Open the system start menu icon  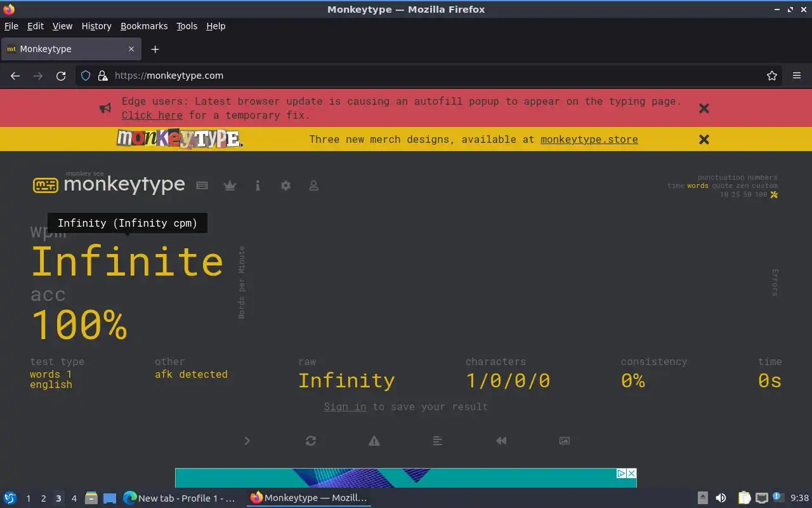click(10, 498)
